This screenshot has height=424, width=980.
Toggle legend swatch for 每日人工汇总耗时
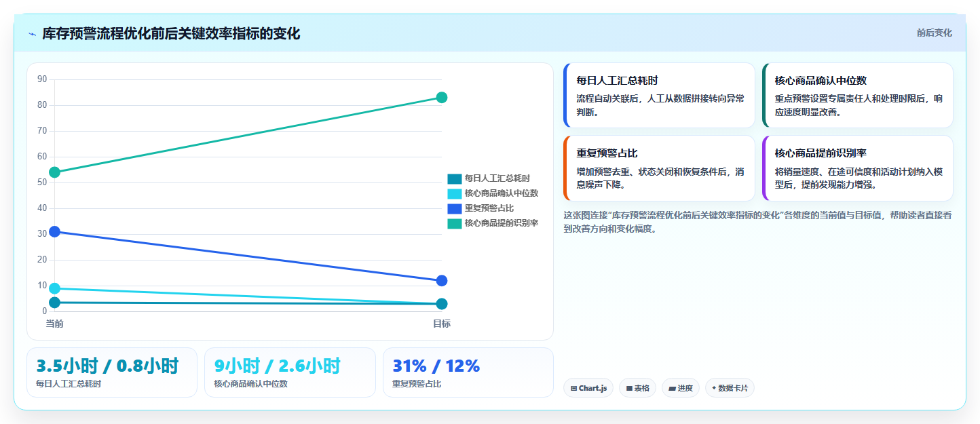(x=454, y=179)
